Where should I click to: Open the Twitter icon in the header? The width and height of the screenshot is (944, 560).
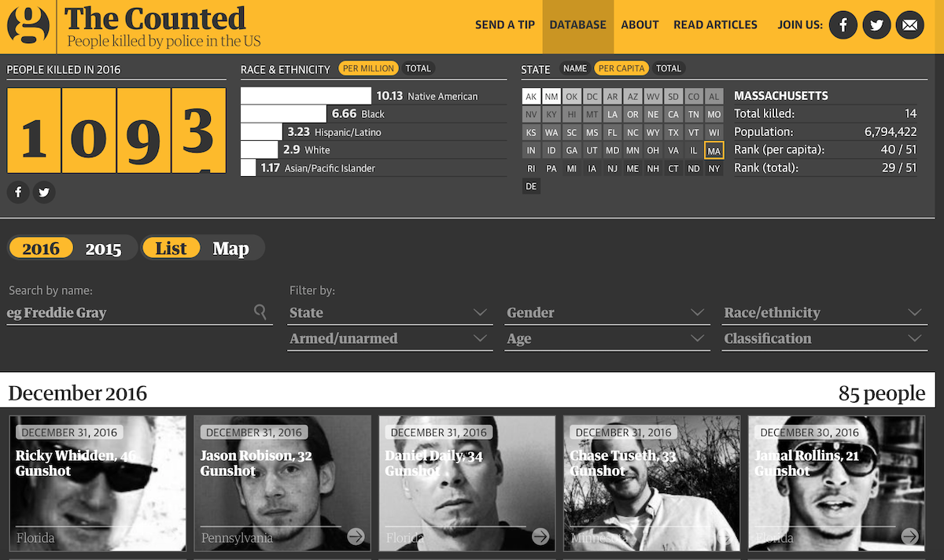click(876, 25)
